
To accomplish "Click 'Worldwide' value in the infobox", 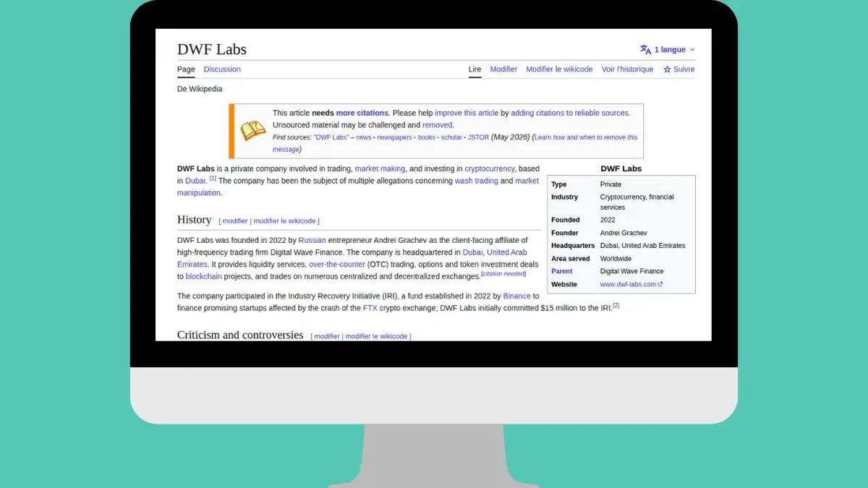I will [616, 259].
